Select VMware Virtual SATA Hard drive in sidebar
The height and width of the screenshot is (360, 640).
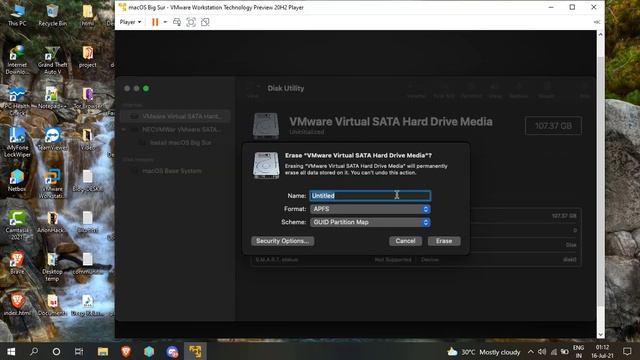point(176,116)
